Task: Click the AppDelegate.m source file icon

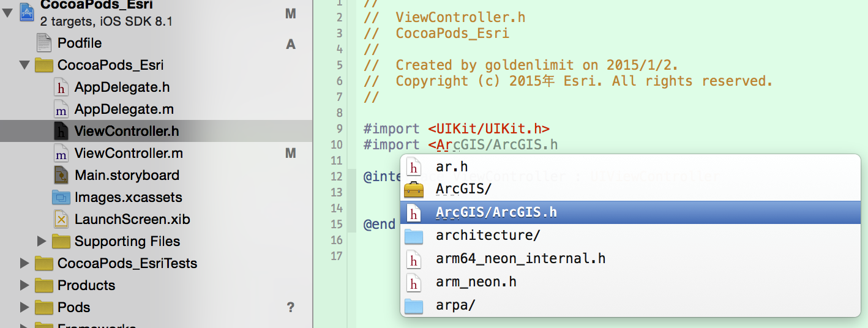Action: tap(61, 110)
